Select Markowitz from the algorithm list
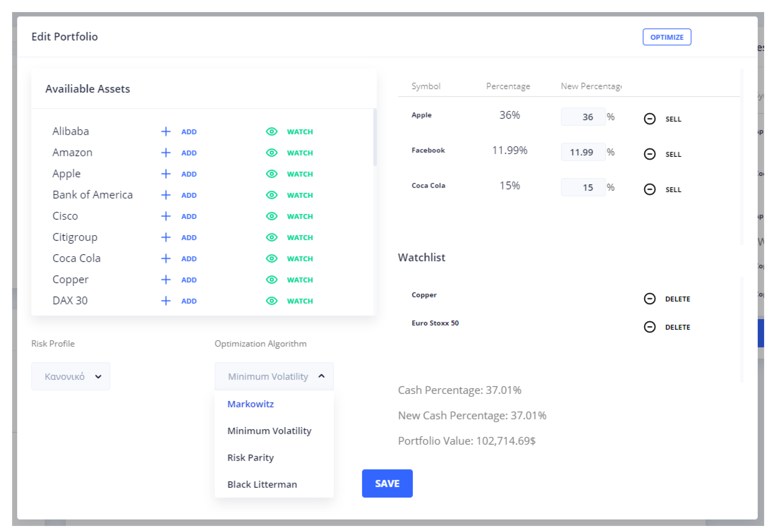This screenshot has width=774, height=532. pos(250,404)
